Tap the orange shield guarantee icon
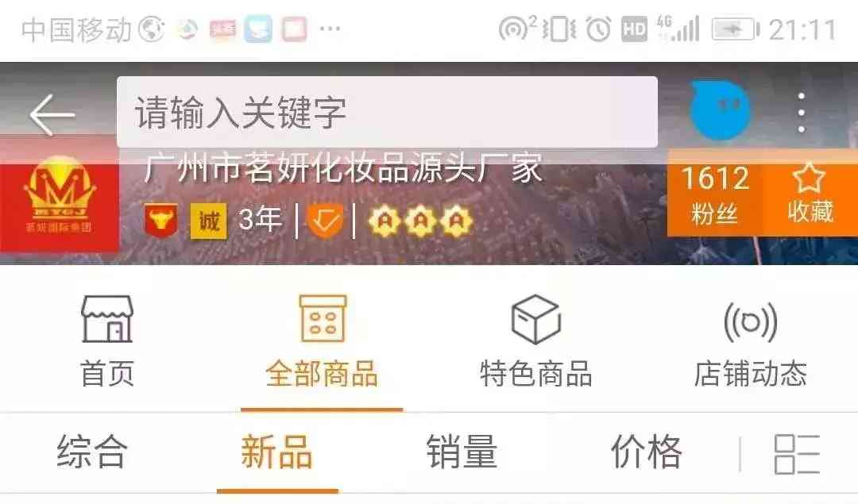This screenshot has height=504, width=858. [x=326, y=221]
